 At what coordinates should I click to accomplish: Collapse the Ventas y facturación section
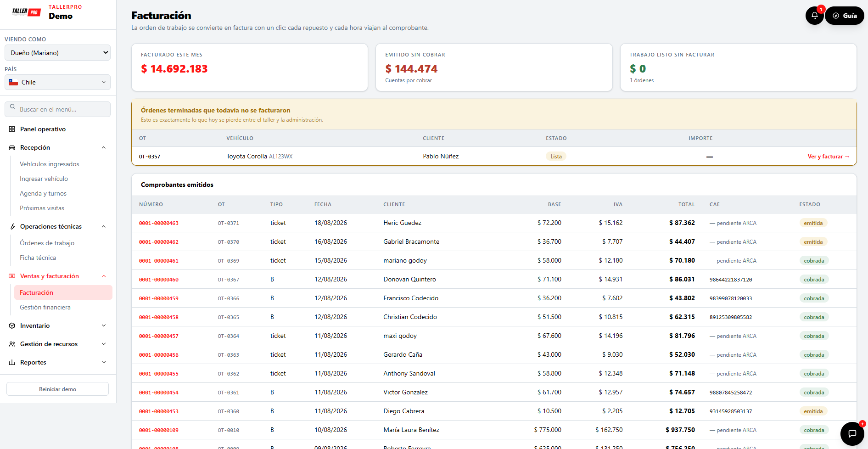pyautogui.click(x=104, y=276)
